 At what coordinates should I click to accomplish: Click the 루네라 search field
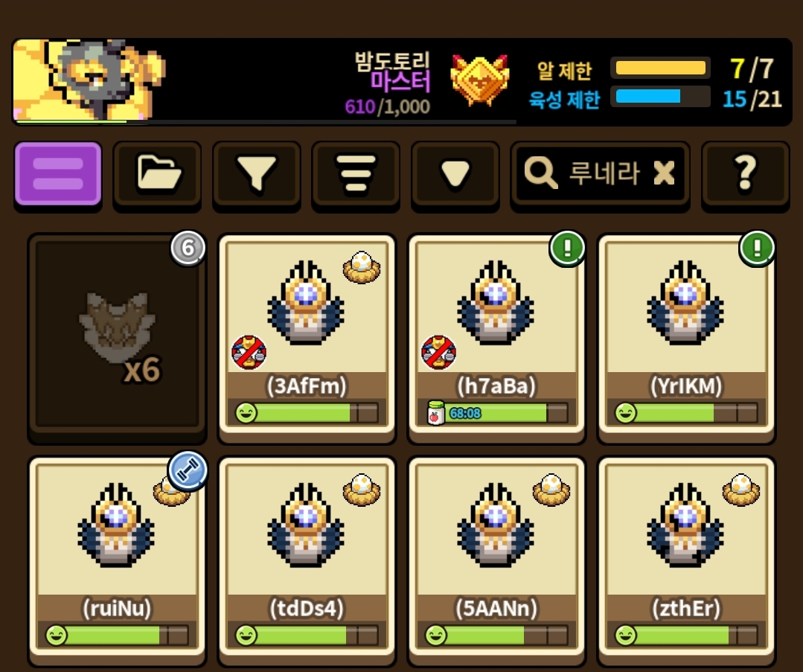click(600, 173)
